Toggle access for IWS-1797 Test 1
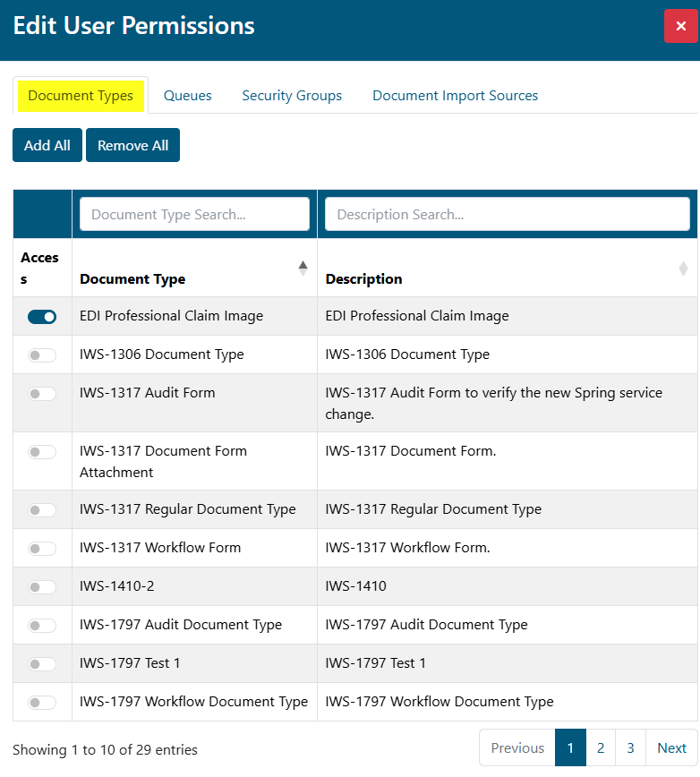Viewport: 700px width, 777px height. 42,664
